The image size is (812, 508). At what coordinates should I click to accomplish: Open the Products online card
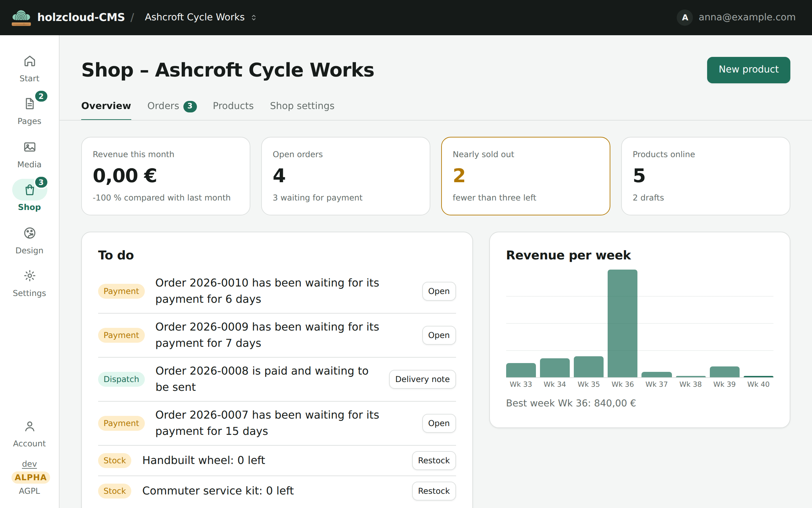(x=706, y=176)
